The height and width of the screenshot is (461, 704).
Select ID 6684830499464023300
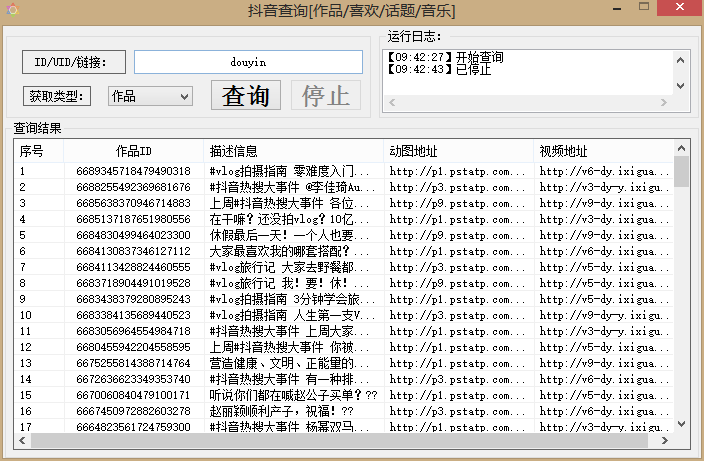(x=133, y=235)
